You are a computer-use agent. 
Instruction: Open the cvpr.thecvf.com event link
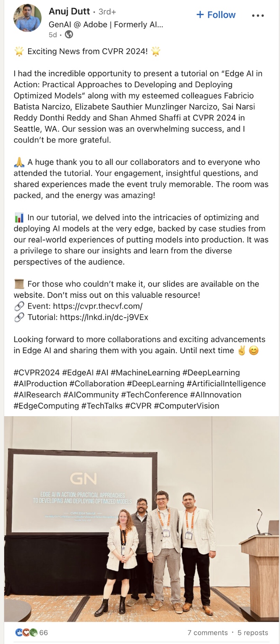click(101, 306)
